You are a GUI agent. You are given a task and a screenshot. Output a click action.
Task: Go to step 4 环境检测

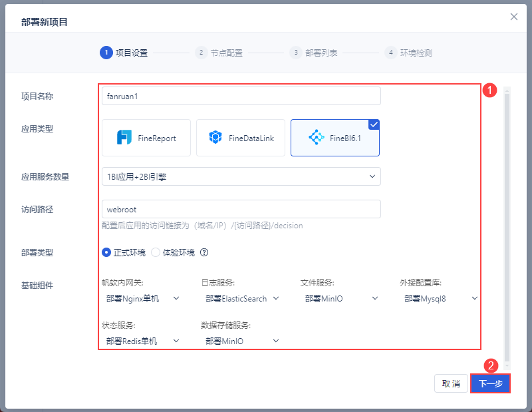click(x=408, y=53)
